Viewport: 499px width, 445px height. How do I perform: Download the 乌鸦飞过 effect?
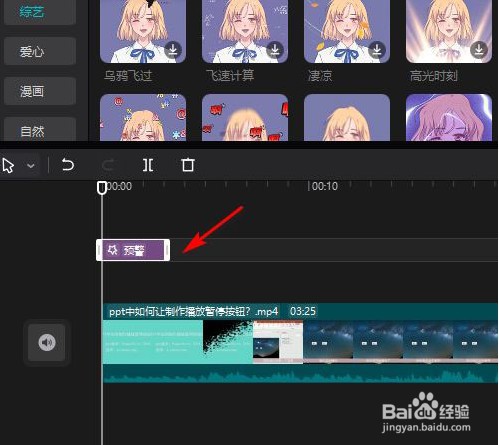point(173,50)
